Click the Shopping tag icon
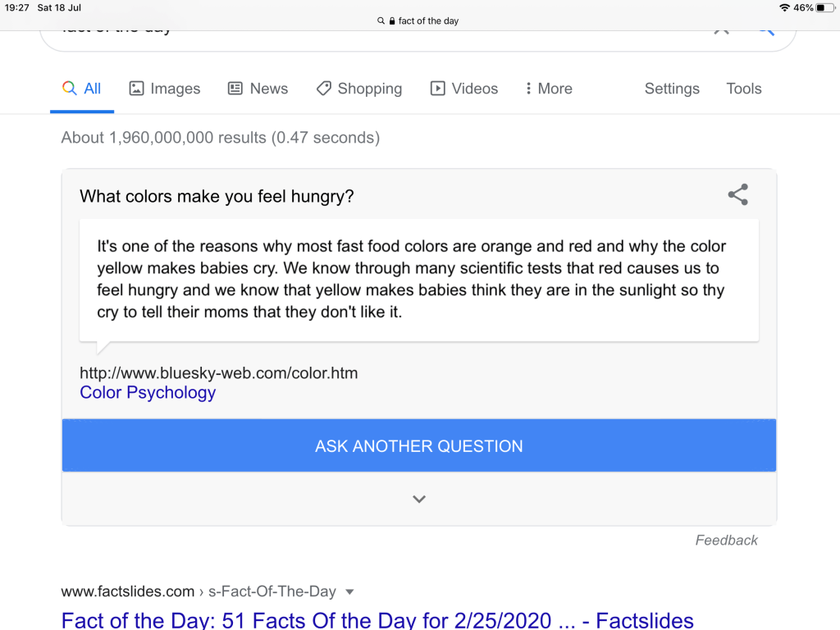The height and width of the screenshot is (630, 840). click(324, 89)
